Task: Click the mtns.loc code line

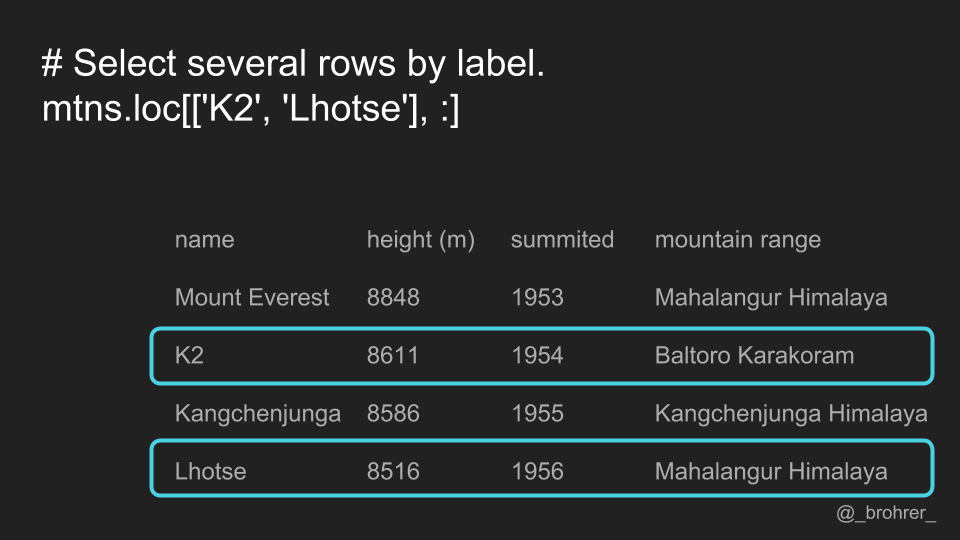Action: pyautogui.click(x=250, y=109)
